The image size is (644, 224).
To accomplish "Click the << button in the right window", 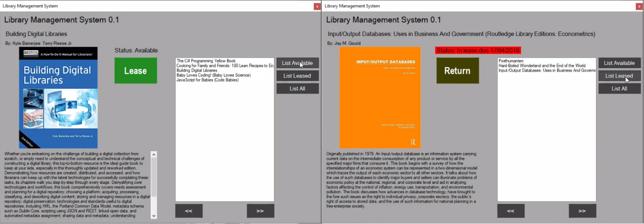I will (x=511, y=211).
